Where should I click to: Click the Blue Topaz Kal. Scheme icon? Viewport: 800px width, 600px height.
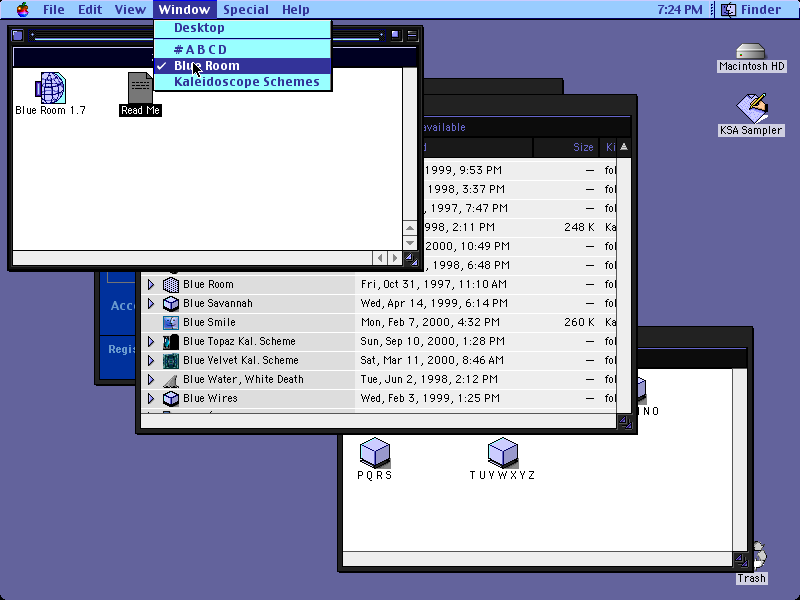[x=171, y=341]
